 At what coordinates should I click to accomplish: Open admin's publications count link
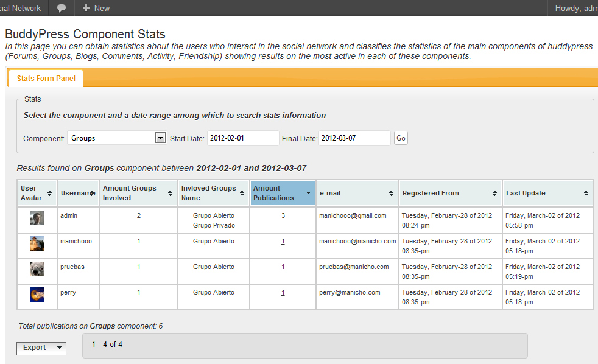283,216
